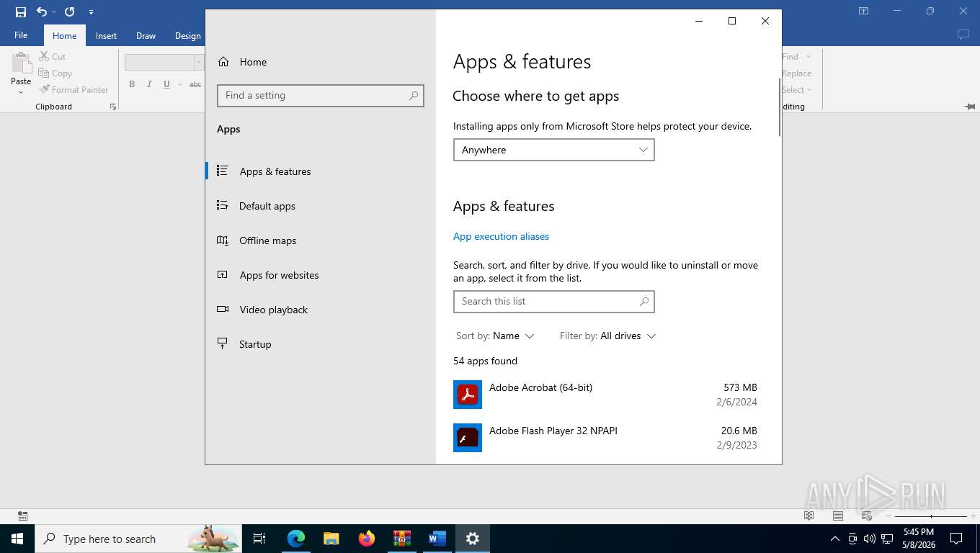Launch Firefox from the taskbar
This screenshot has height=553, width=980.
click(x=366, y=539)
